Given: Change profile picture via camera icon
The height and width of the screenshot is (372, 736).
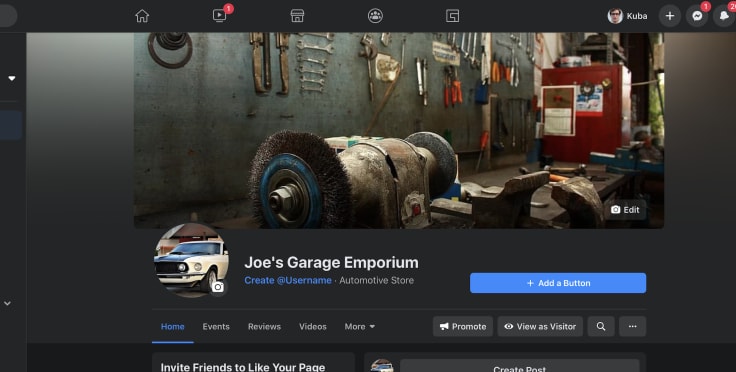Looking at the screenshot, I should point(218,287).
